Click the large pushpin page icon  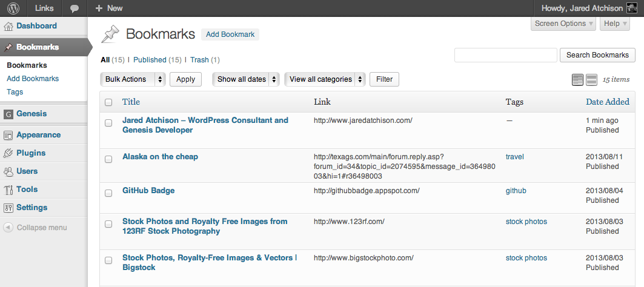110,34
